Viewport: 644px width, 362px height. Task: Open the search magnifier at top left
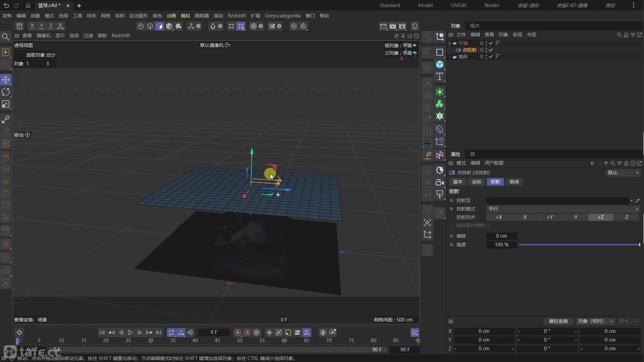[x=5, y=37]
